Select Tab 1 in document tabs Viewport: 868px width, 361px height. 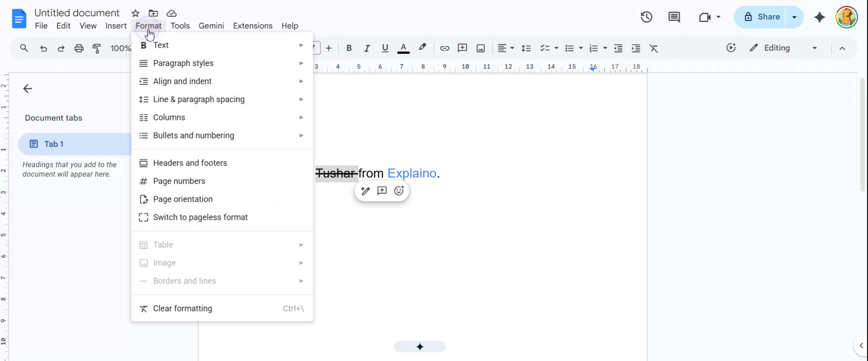(x=75, y=144)
